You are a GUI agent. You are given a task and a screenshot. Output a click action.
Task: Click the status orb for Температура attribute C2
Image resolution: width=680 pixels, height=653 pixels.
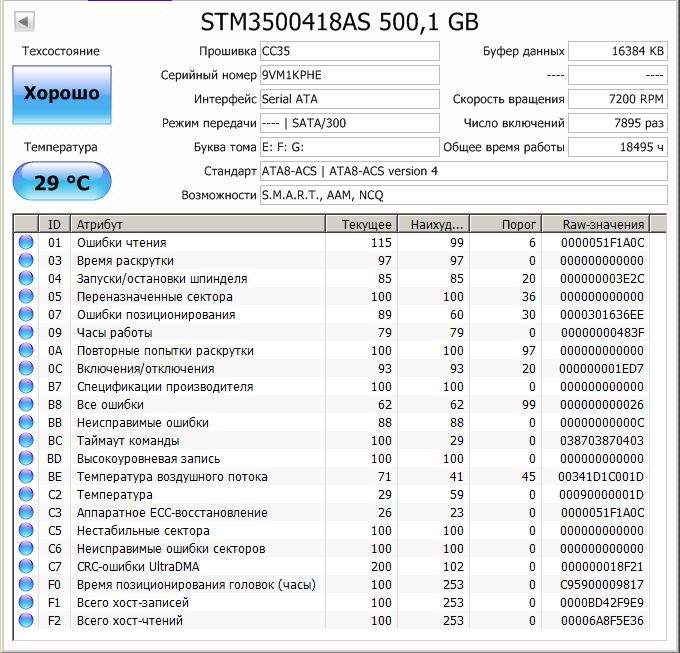[x=26, y=495]
